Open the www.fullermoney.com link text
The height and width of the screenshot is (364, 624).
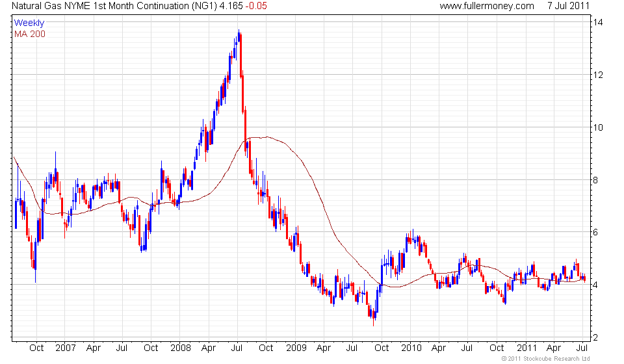(487, 6)
